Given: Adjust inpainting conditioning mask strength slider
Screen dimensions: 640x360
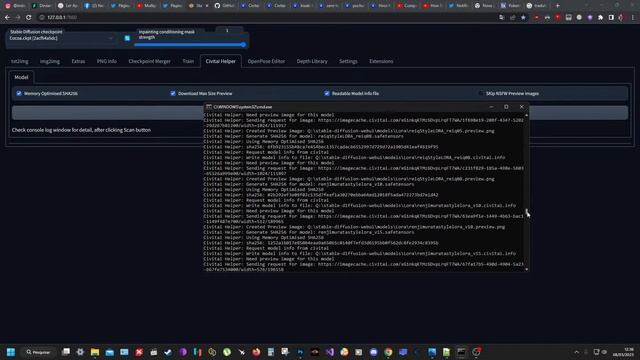Looking at the screenshot, I should click(x=190, y=45).
